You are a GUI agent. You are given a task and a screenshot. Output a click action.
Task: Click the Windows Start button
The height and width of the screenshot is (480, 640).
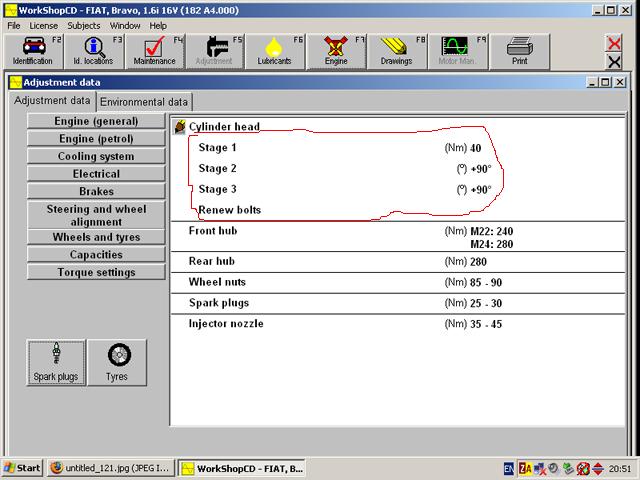pos(22,468)
